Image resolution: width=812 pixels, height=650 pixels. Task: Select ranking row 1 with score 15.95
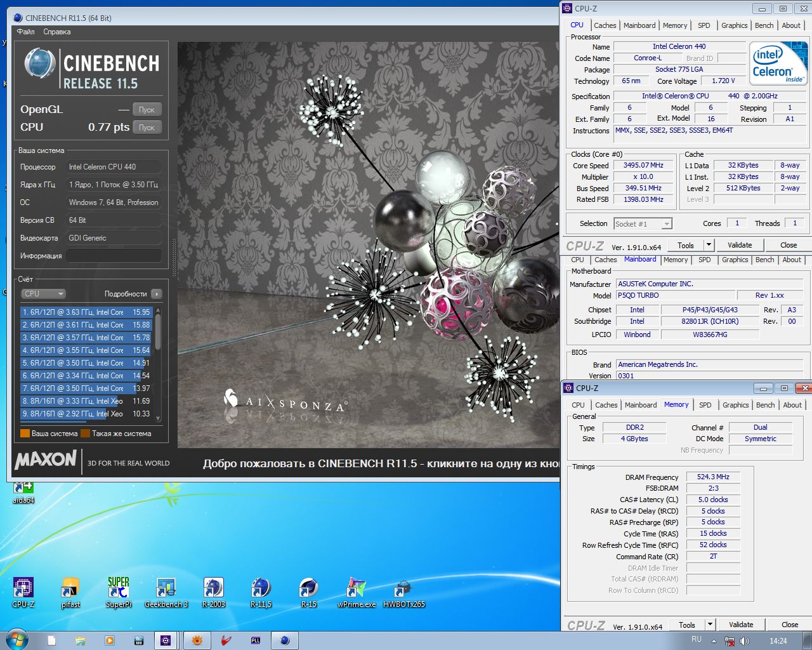pyautogui.click(x=87, y=312)
